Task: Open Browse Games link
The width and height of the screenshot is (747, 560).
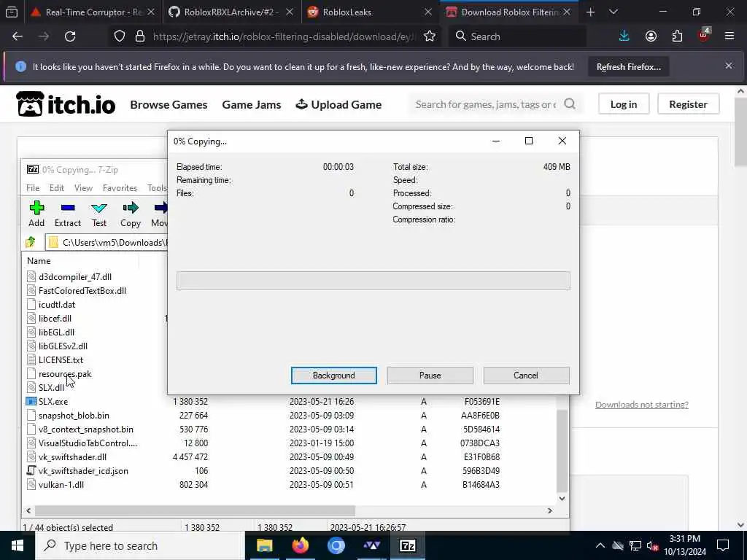Action: coord(169,104)
